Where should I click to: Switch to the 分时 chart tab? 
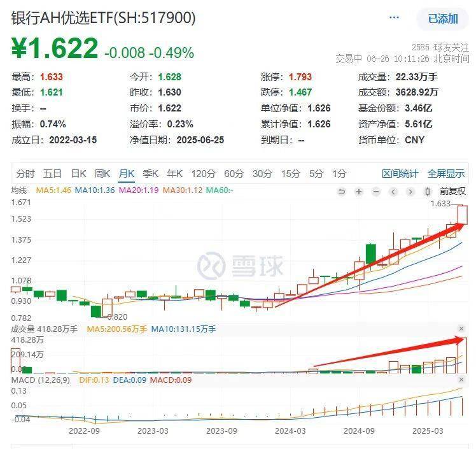[25, 174]
